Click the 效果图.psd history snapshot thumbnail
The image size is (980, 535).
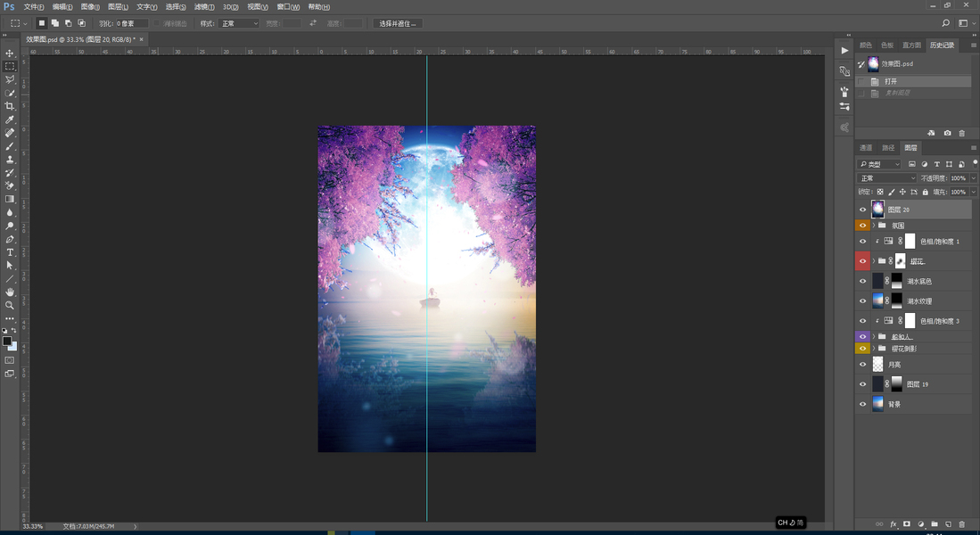[x=873, y=63]
